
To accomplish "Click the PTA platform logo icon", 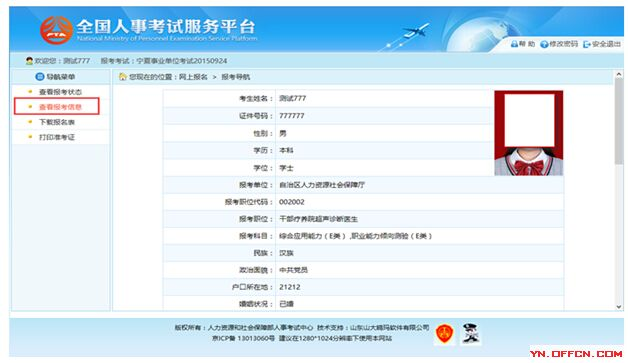I will point(56,30).
